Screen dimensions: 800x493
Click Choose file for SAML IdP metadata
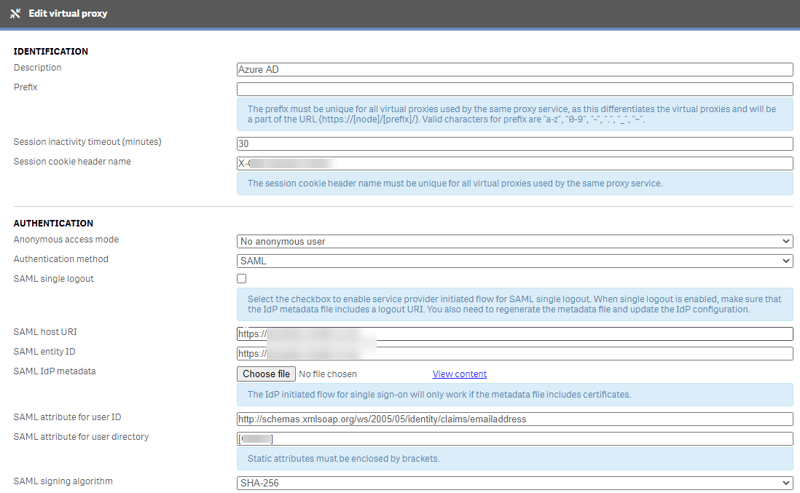[x=266, y=374]
